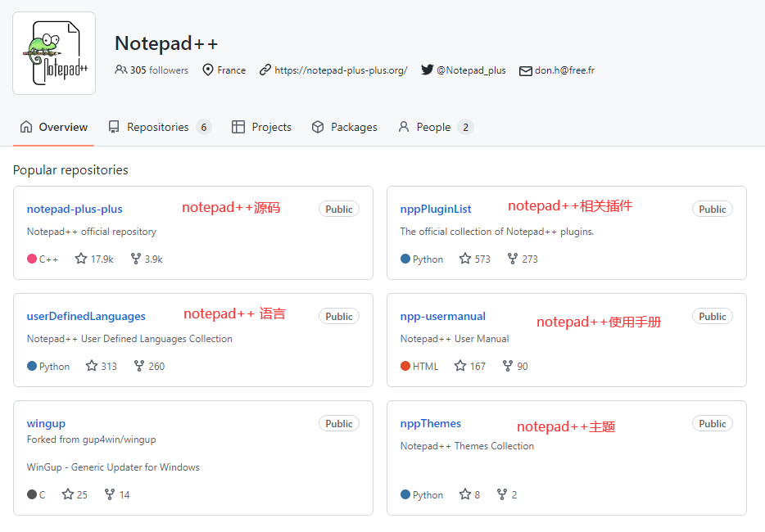The width and height of the screenshot is (765, 532).
Task: Click the star icon on notepad-plus-plus repository
Action: pyautogui.click(x=82, y=259)
